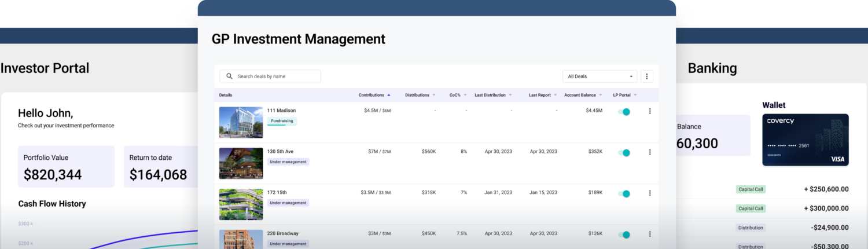Click the Balance card in the Banking panel

coord(713,136)
